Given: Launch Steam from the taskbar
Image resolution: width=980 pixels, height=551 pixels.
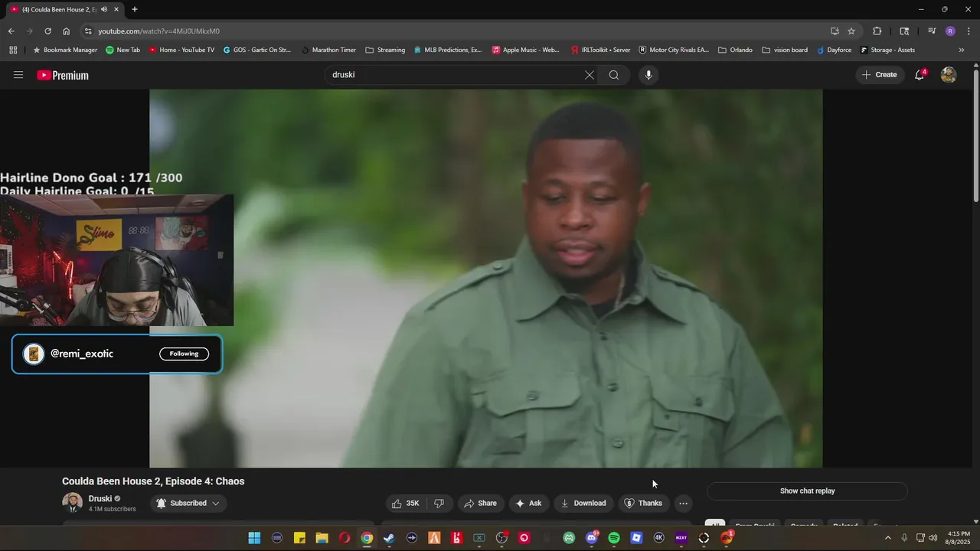Looking at the screenshot, I should tap(389, 538).
